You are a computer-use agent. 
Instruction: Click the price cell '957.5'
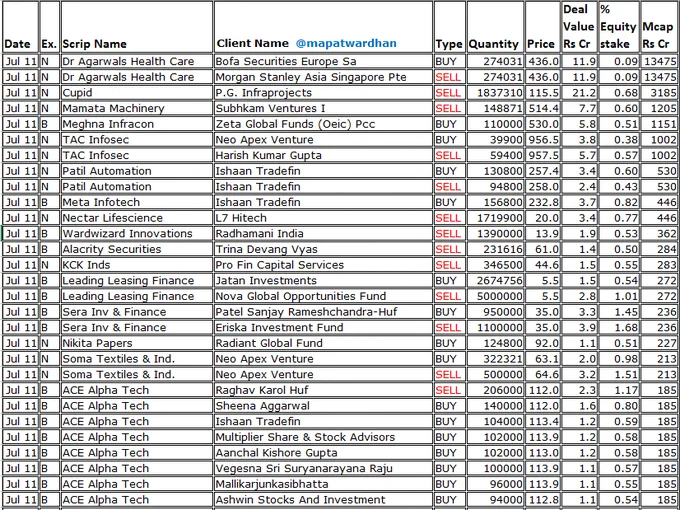(543, 155)
